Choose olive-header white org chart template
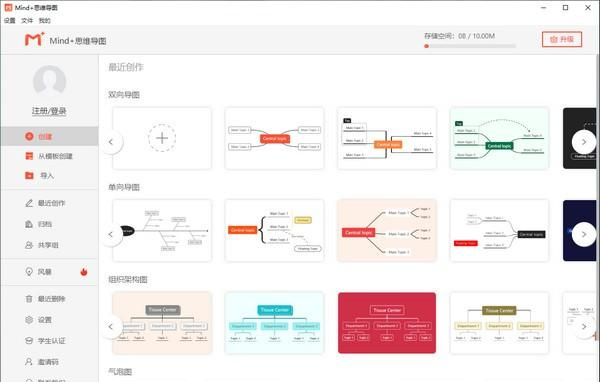This screenshot has height=382, width=600. 499,323
